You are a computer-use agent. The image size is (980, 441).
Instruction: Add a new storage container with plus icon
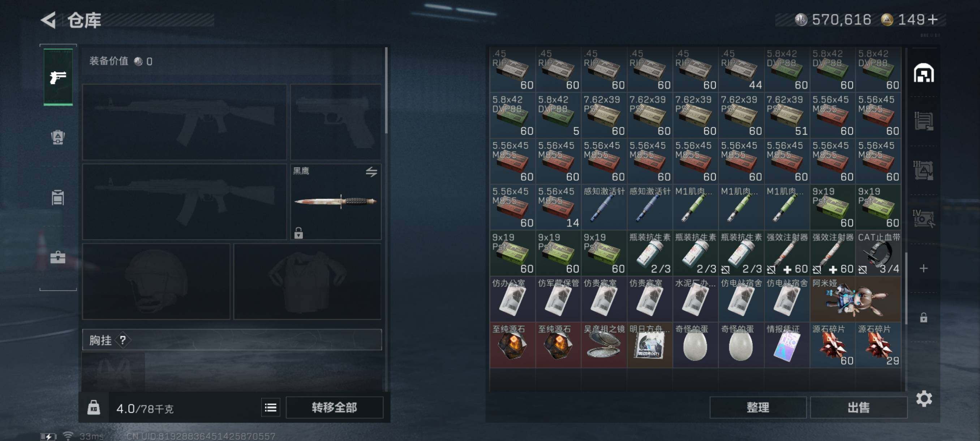(924, 268)
